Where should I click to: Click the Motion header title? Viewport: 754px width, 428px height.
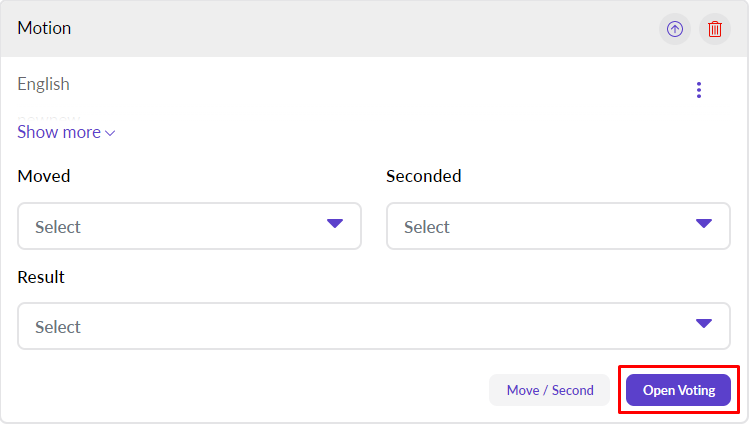coord(44,28)
